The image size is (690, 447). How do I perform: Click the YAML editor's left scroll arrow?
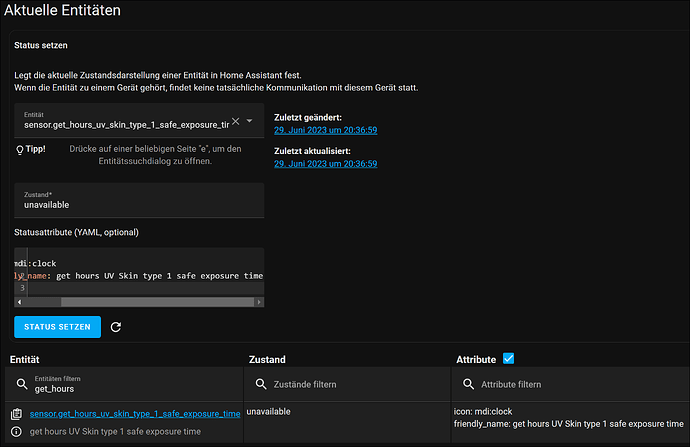pos(19,302)
